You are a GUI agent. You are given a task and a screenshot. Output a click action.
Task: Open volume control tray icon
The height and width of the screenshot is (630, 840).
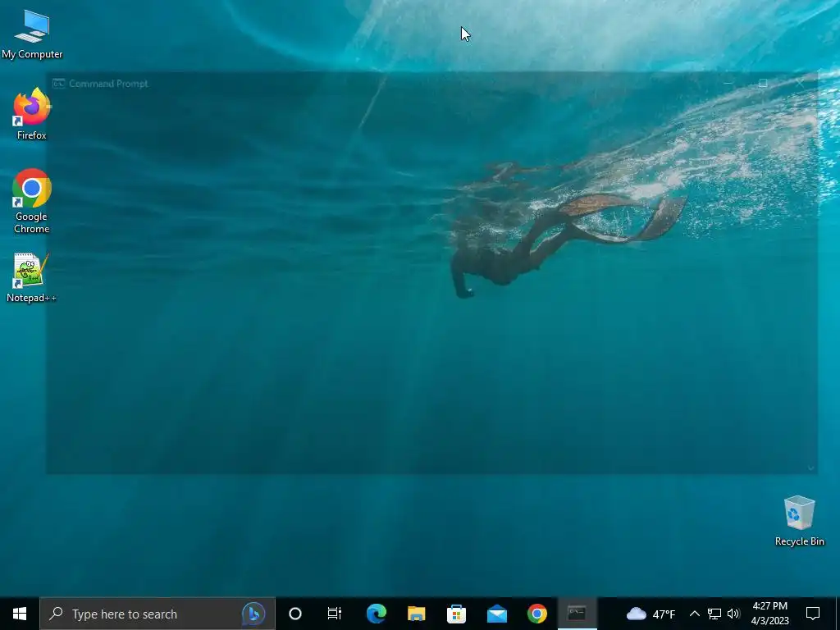[x=733, y=614]
